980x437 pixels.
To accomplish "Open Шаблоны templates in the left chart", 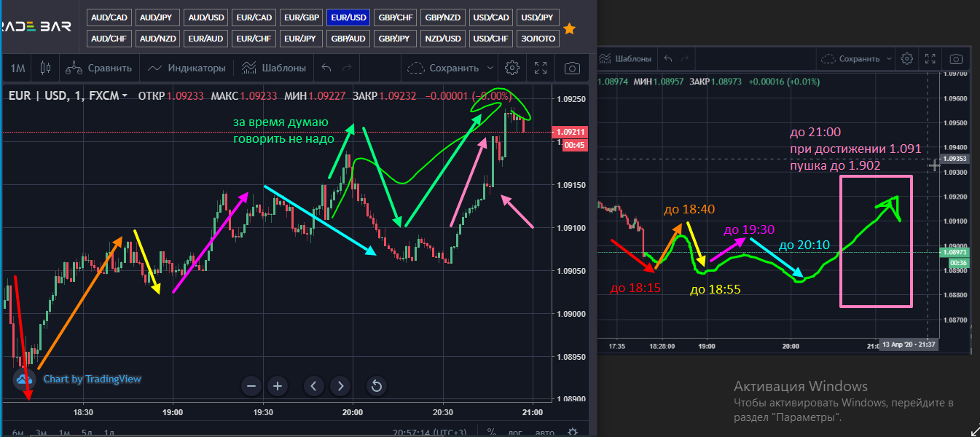I will click(x=273, y=68).
